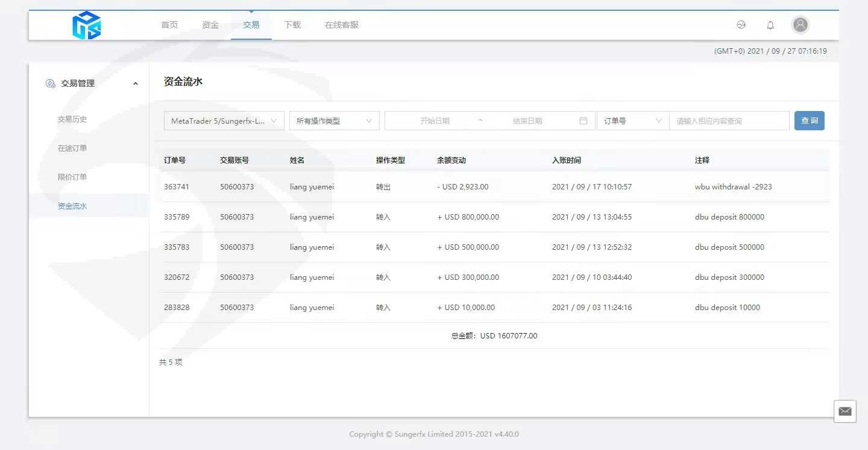Click order number 335783

click(177, 247)
